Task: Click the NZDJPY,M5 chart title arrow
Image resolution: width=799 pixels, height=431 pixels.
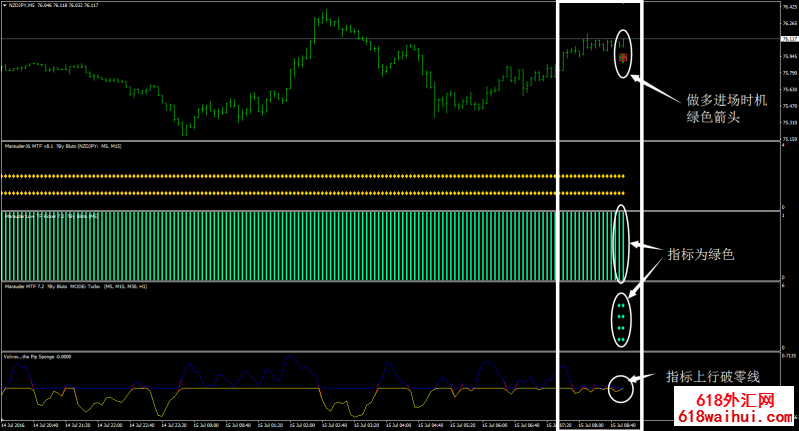Action: 5,5
